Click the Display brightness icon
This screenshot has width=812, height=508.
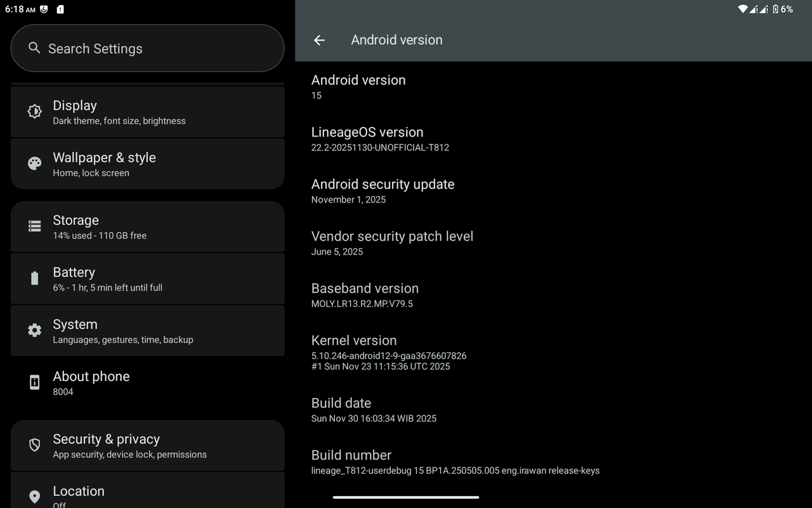point(34,112)
